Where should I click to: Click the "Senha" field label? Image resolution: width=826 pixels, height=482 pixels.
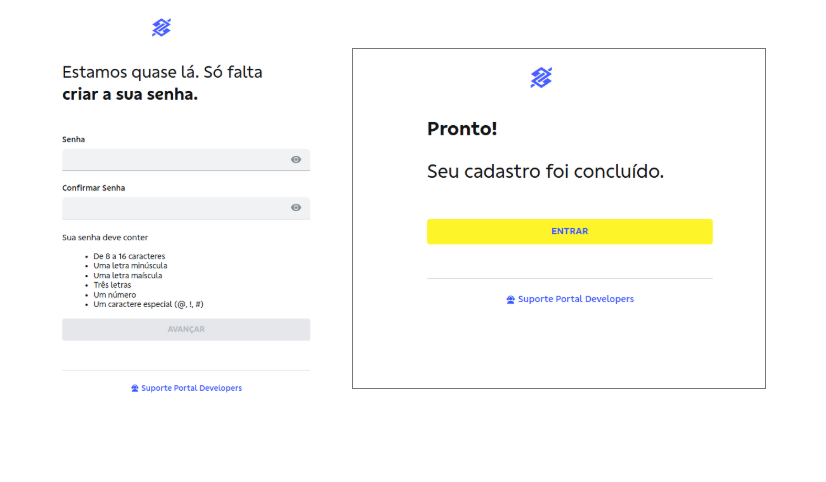[73, 139]
